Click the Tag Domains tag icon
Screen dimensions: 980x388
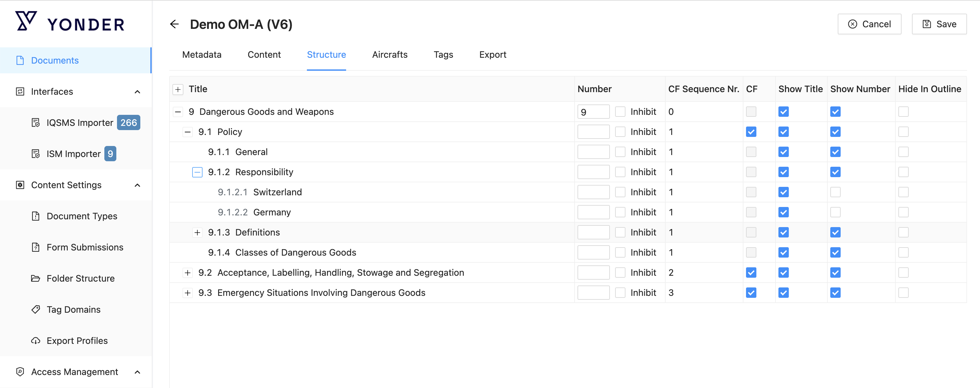click(35, 309)
